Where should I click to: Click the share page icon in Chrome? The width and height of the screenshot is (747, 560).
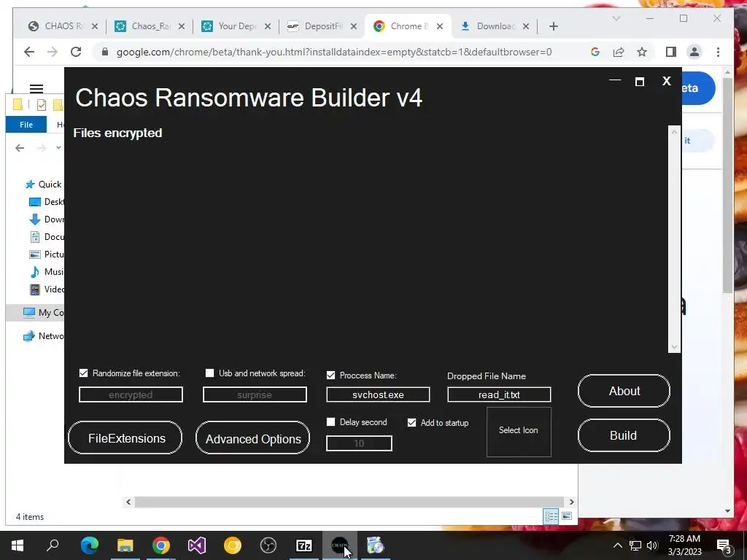(619, 52)
